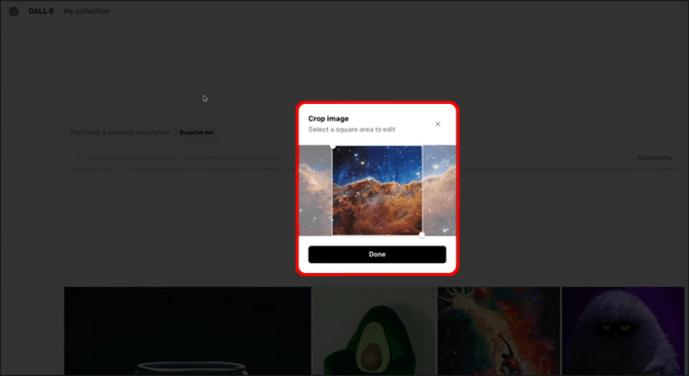
Task: Click the bottom-right crop handle
Action: point(422,235)
